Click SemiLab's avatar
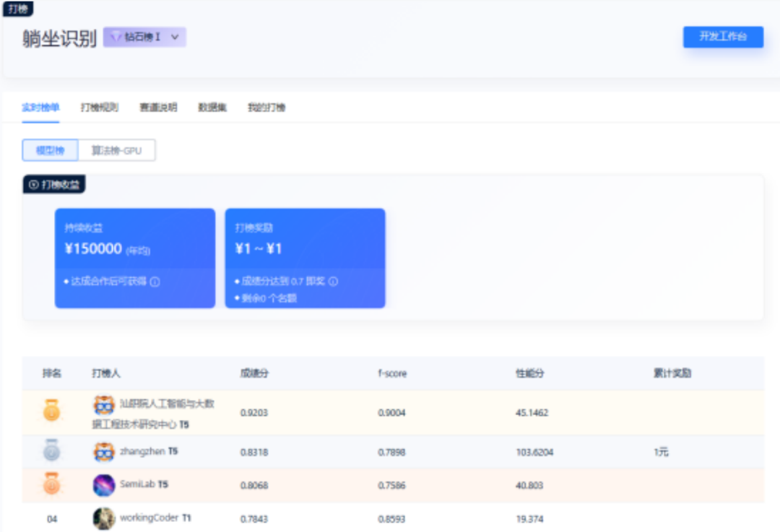Viewport: 780px width, 532px height. [x=104, y=485]
